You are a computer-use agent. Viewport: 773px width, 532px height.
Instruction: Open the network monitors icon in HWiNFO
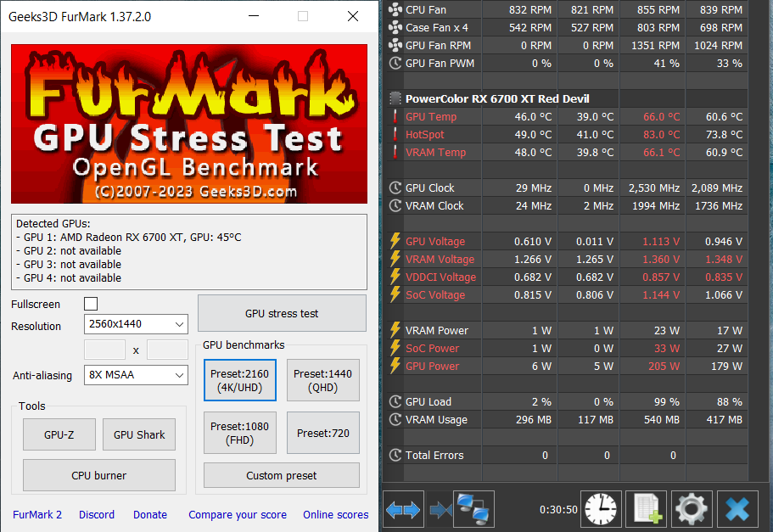coord(473,509)
